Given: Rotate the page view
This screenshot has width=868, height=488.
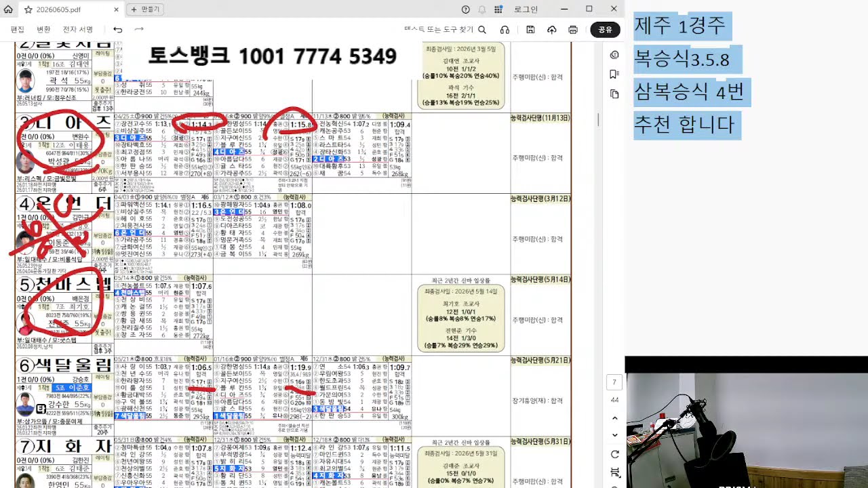Looking at the screenshot, I should 614,454.
